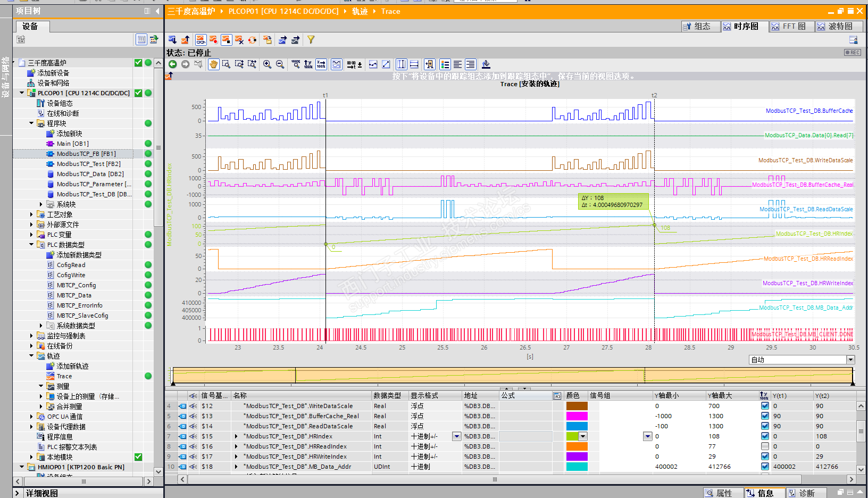Screen dimensions: 868x498
Task: Uncheck Y-scale checkbox for WriteDataScale row
Action: tap(765, 406)
